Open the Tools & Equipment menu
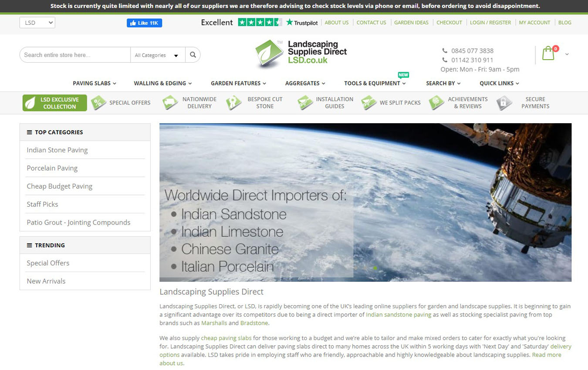This screenshot has height=370, width=588. [x=375, y=83]
